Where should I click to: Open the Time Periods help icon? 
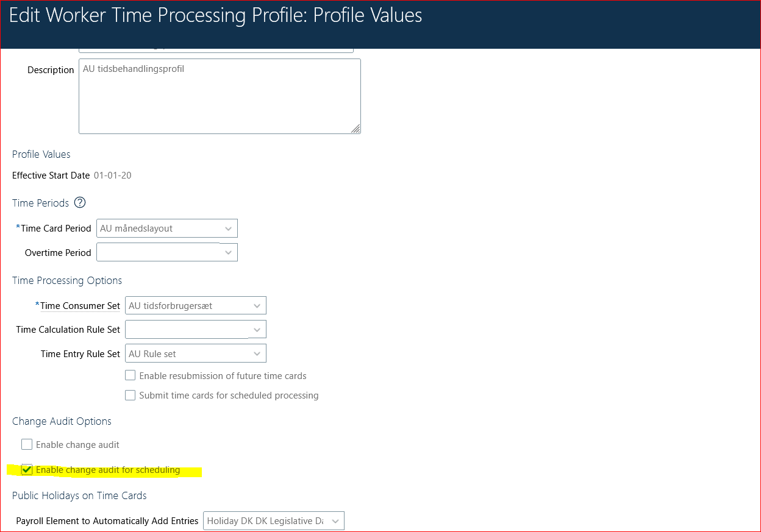click(79, 202)
